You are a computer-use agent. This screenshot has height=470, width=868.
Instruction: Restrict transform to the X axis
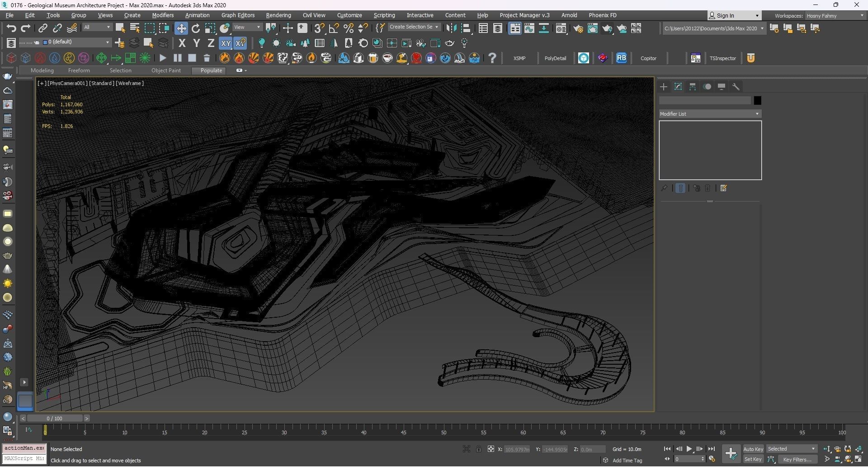(x=182, y=43)
